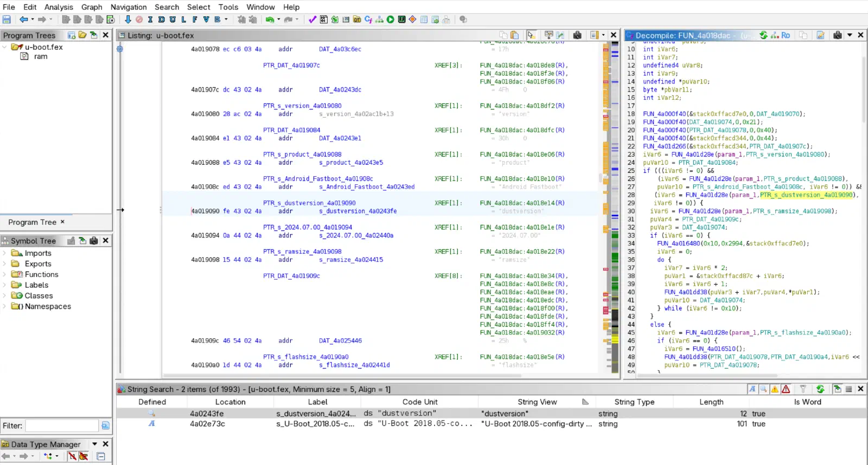Click the green undo arrow in the toolbar

coord(270,20)
